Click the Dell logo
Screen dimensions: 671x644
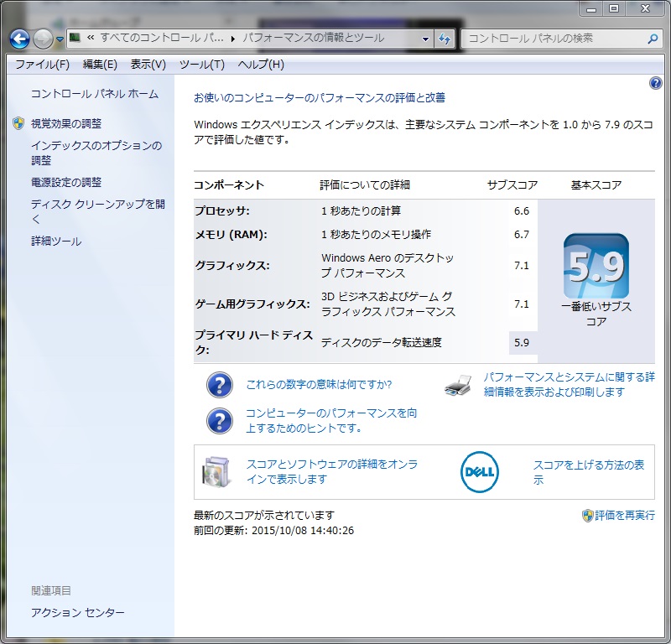(x=480, y=472)
